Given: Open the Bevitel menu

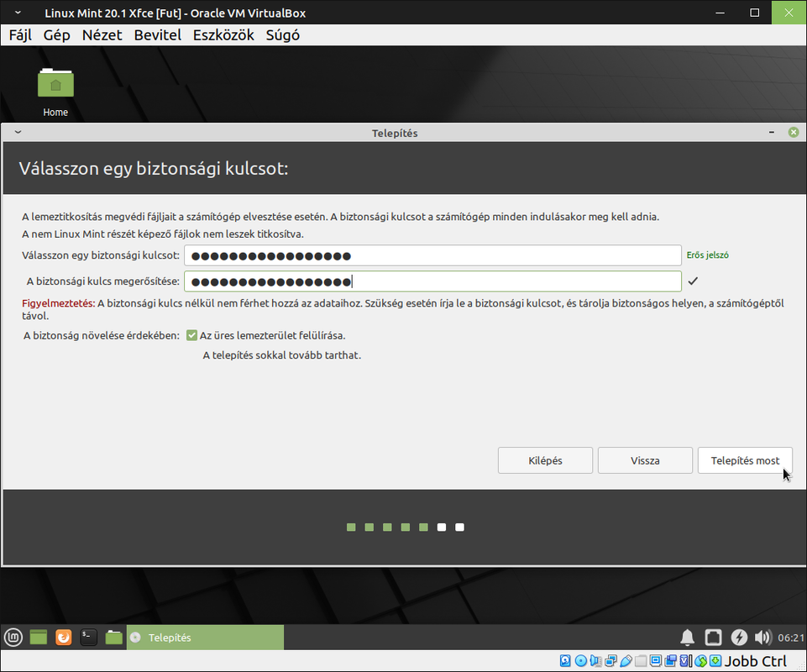Looking at the screenshot, I should 158,35.
